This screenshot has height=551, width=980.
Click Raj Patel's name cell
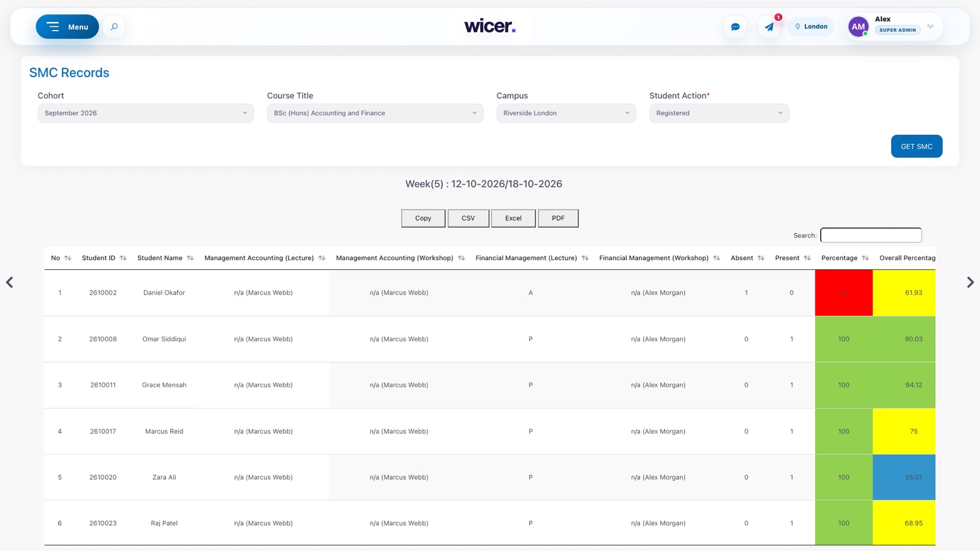pyautogui.click(x=164, y=523)
